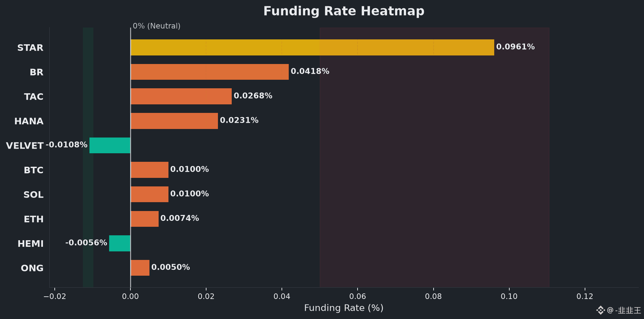Click the 0.04 x-axis tick label

(282, 297)
